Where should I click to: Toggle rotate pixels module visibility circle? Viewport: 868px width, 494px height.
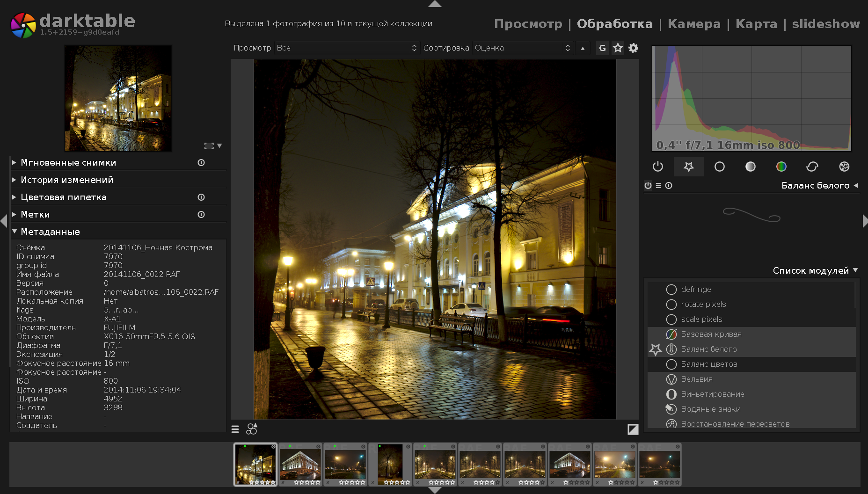pyautogui.click(x=671, y=305)
